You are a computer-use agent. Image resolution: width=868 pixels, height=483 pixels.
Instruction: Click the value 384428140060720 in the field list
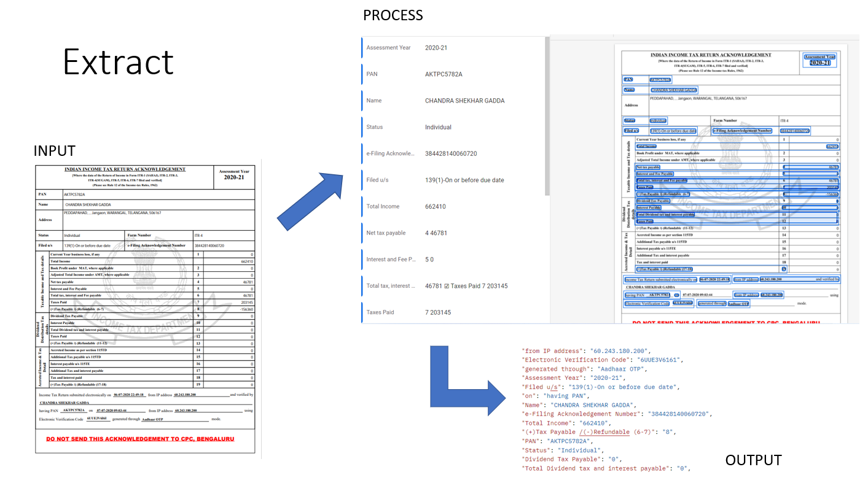coord(451,153)
